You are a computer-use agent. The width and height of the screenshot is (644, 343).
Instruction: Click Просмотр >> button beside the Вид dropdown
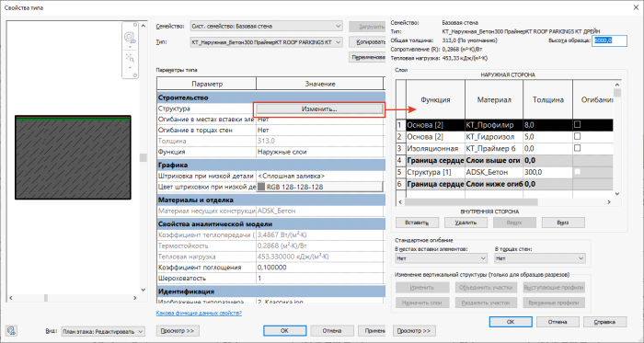tap(178, 331)
